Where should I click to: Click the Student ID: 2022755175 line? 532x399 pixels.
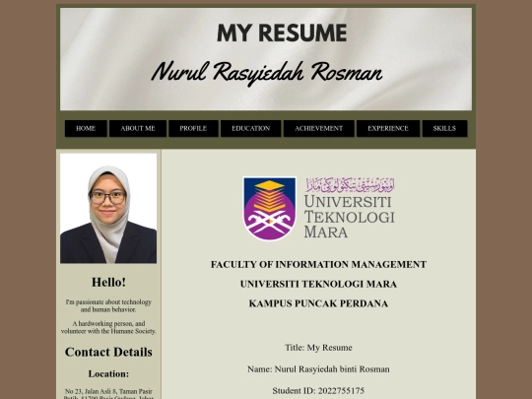[318, 391]
